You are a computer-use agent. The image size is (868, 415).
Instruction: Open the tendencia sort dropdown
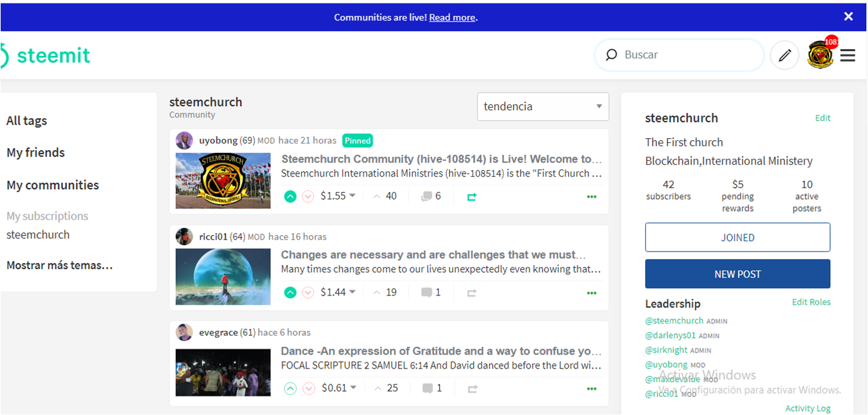tap(543, 106)
